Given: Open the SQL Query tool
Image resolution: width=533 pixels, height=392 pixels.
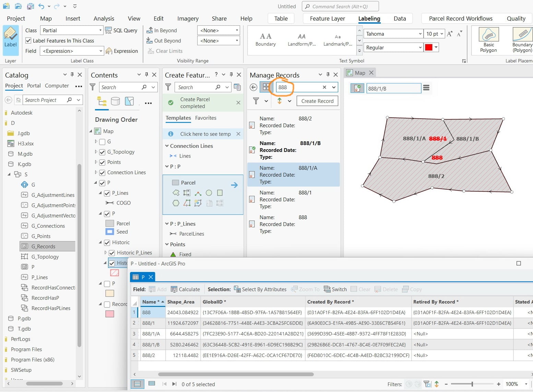Looking at the screenshot, I should coord(121,31).
